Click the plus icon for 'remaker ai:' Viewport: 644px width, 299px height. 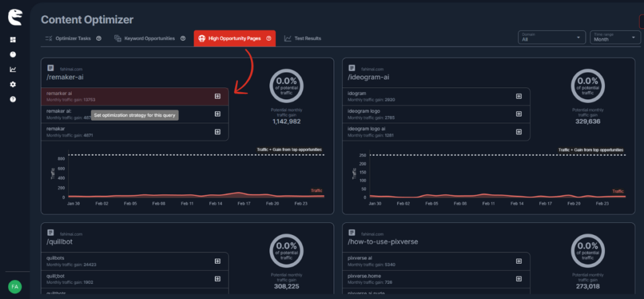(x=218, y=114)
